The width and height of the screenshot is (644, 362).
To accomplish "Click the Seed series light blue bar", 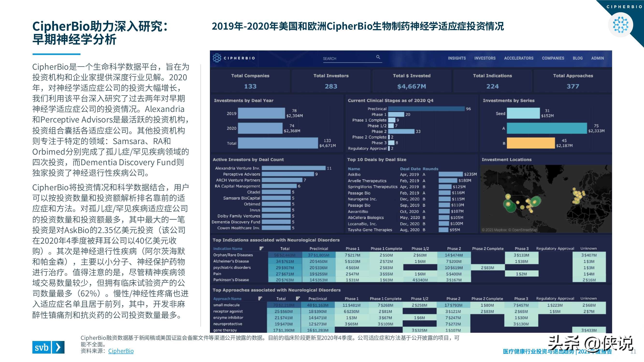I will (x=523, y=113).
